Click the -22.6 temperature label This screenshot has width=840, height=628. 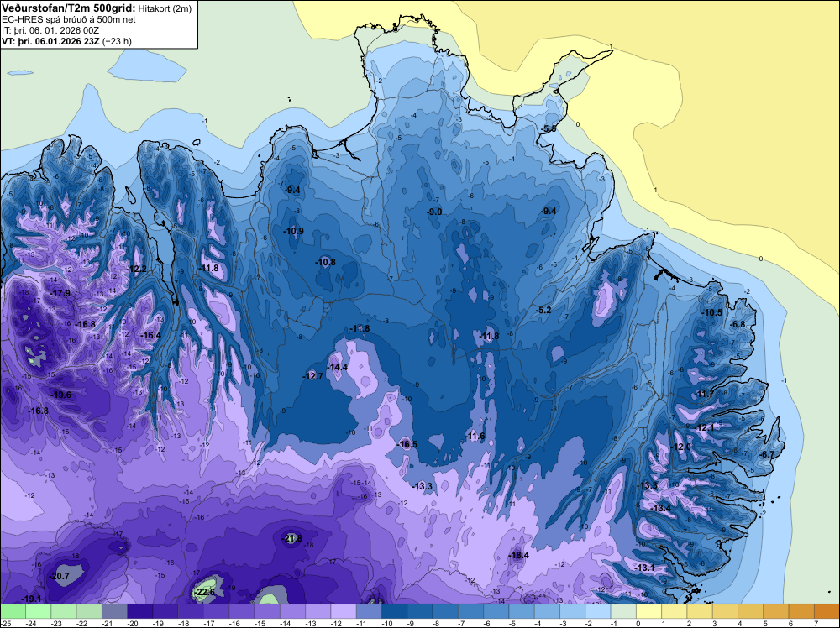[203, 592]
